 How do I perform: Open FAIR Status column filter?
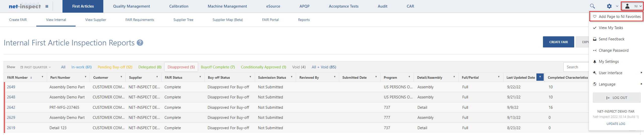coord(200,77)
